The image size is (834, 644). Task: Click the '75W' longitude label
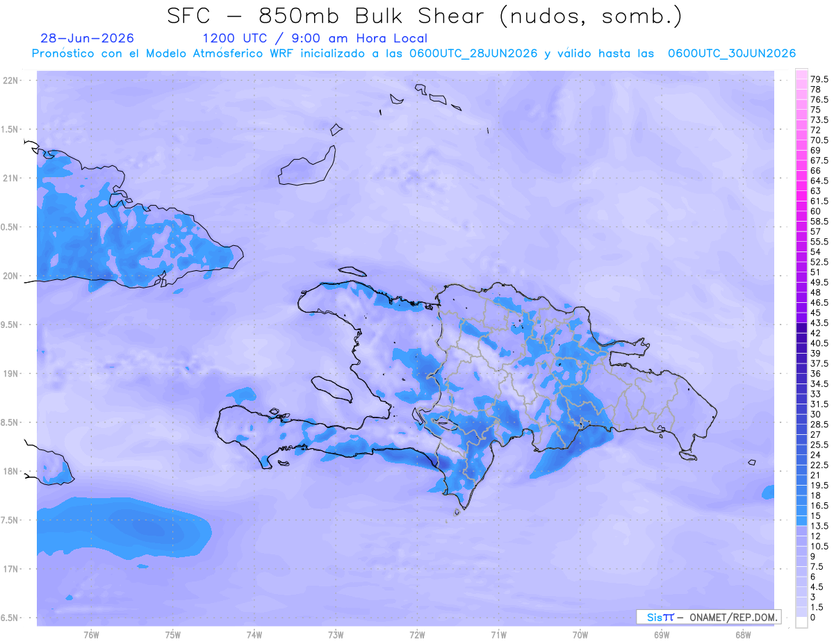(x=172, y=635)
